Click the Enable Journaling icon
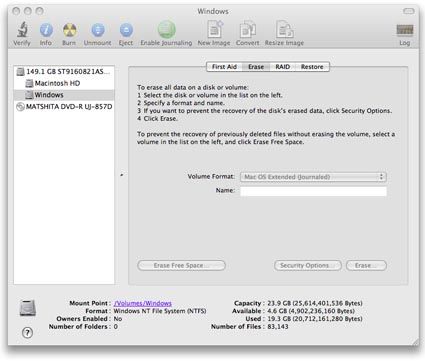425x361 pixels. (166, 30)
